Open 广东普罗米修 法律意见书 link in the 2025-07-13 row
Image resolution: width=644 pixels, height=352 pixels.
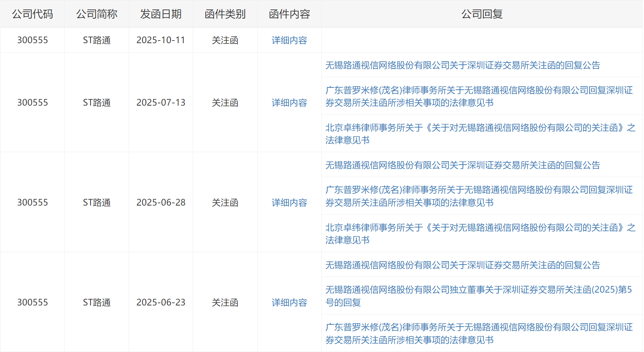coord(479,96)
